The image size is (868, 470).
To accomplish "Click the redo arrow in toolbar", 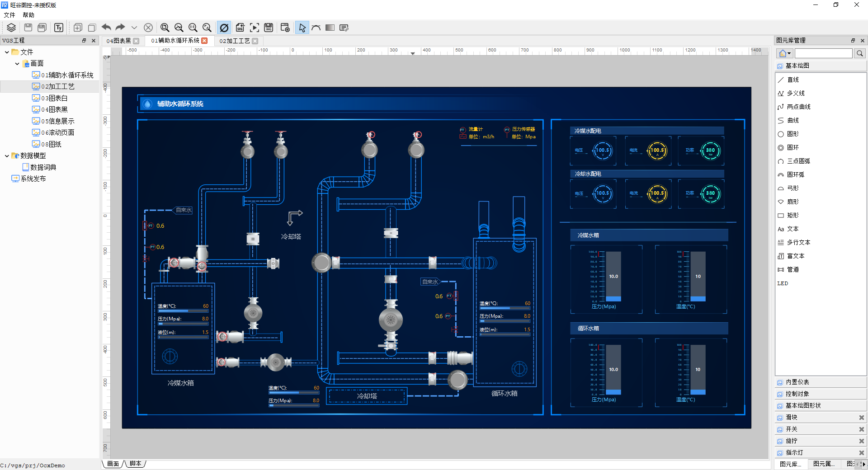I will tap(120, 28).
